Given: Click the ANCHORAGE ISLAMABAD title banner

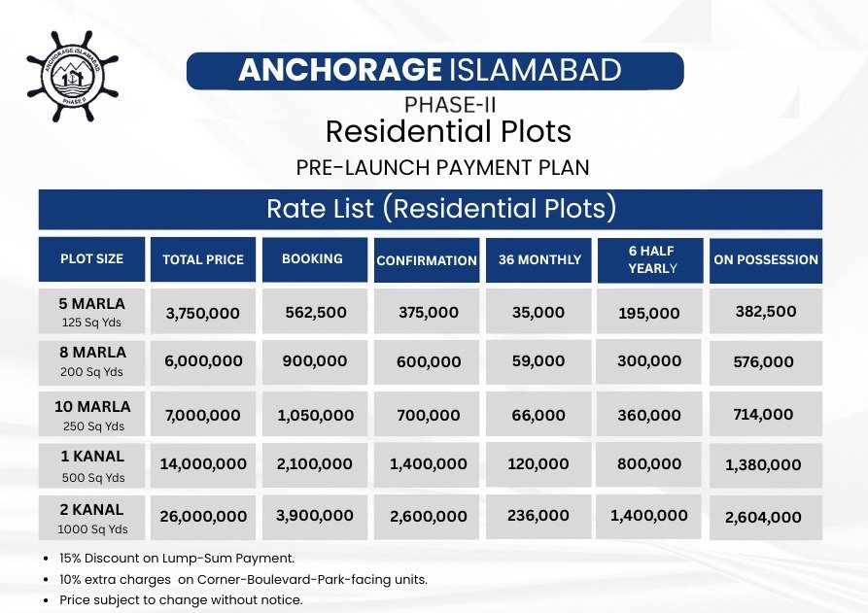Looking at the screenshot, I should (435, 71).
